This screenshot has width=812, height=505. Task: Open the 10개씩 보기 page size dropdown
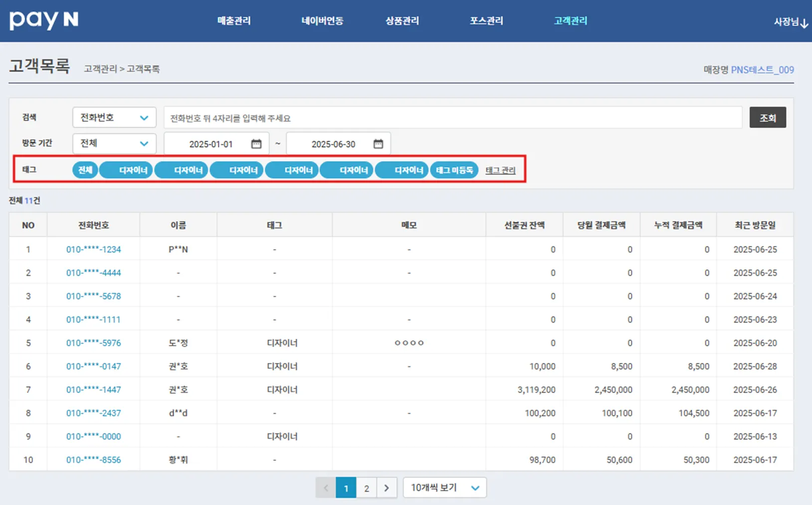click(444, 488)
